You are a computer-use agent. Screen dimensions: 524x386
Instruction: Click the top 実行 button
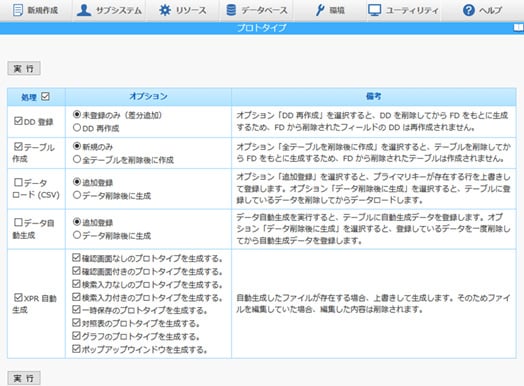24,69
